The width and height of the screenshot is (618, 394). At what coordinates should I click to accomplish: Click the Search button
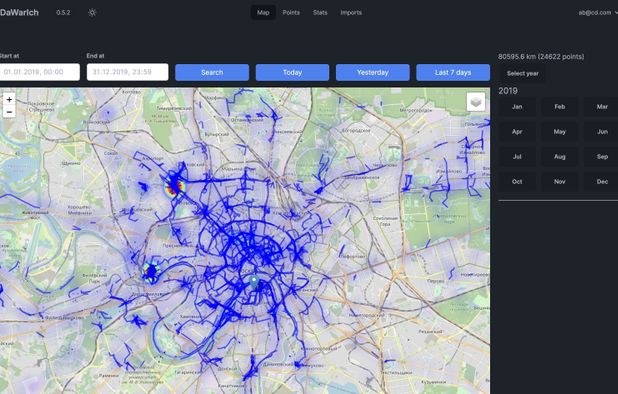point(212,72)
